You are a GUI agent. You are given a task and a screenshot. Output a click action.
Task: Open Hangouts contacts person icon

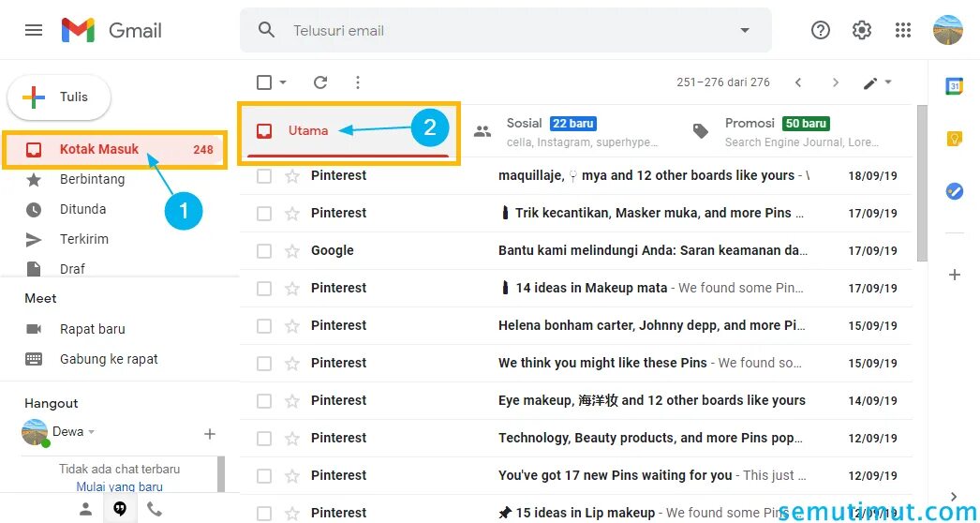(85, 509)
